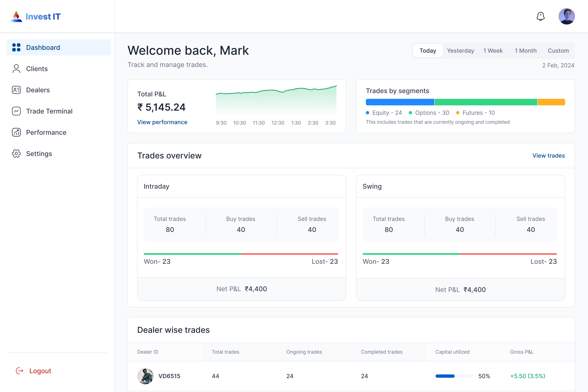The height and width of the screenshot is (392, 588).
Task: Select the 1 Week range tab
Action: click(493, 51)
